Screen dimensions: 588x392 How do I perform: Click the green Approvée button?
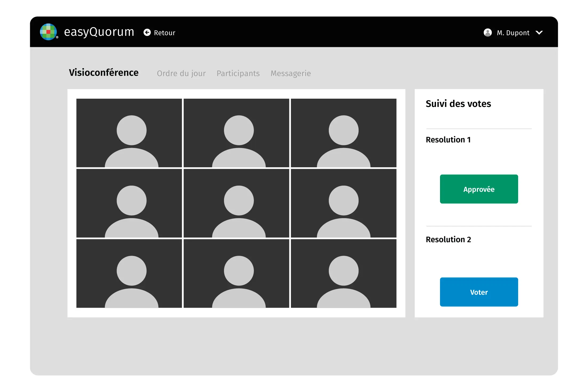(x=479, y=189)
